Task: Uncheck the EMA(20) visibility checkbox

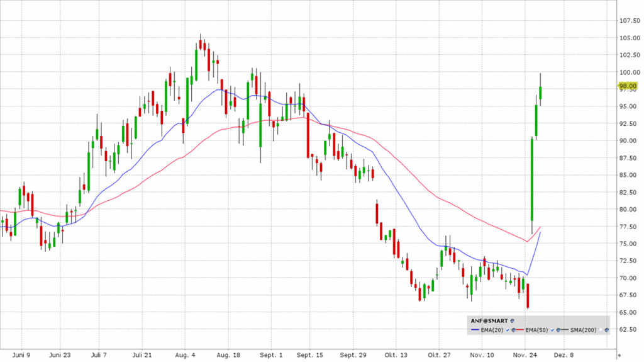Action: click(508, 330)
